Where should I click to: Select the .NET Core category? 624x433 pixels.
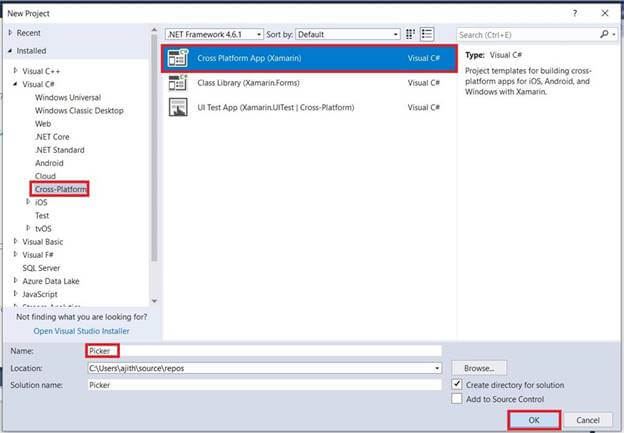pyautogui.click(x=52, y=137)
